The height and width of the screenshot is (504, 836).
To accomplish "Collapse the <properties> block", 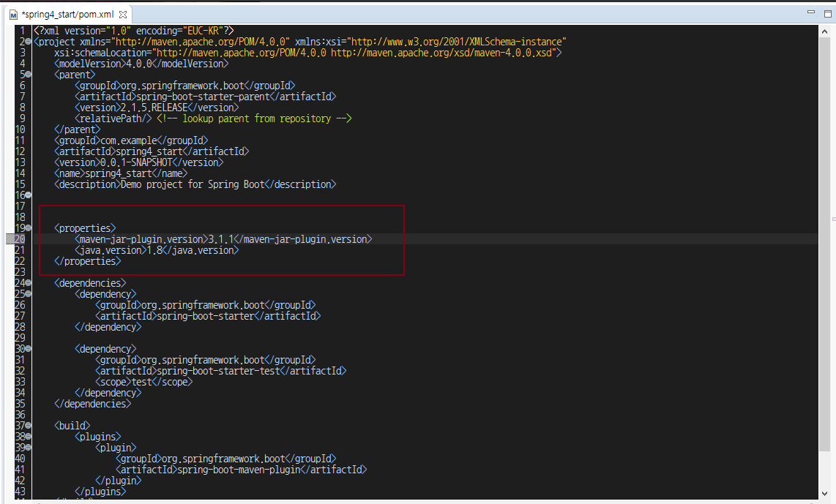I will pos(27,227).
